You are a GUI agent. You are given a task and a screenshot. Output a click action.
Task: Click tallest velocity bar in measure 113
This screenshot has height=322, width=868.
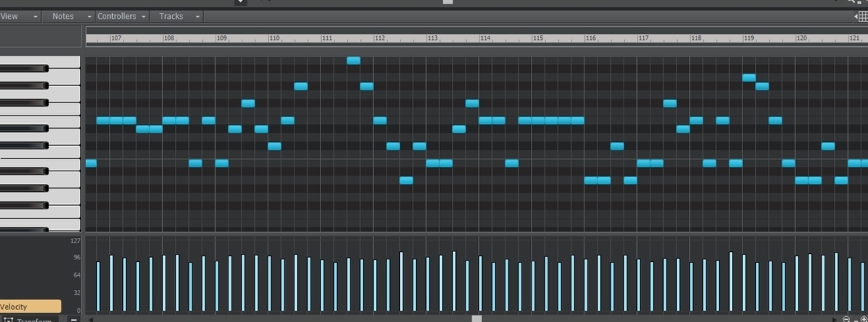pos(454,281)
